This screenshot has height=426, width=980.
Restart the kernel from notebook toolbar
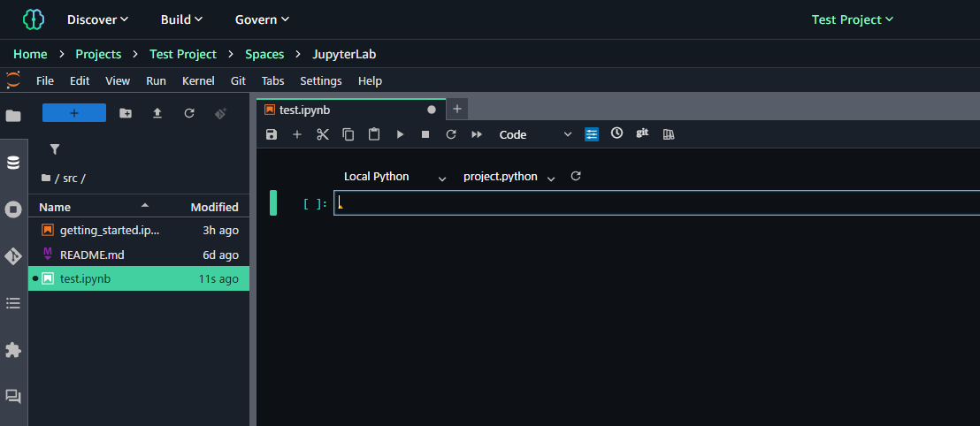point(451,134)
